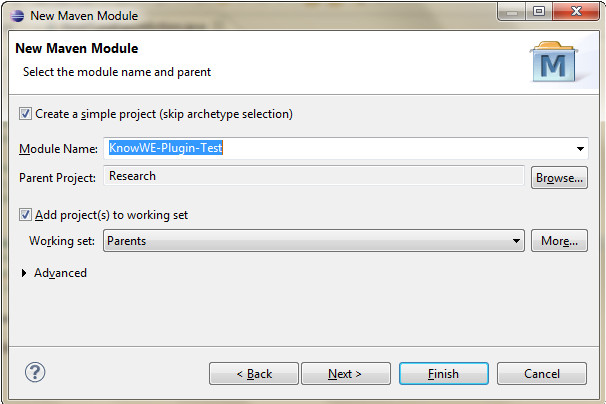Click Finish to create the module
This screenshot has height=404, width=606.
(x=444, y=373)
